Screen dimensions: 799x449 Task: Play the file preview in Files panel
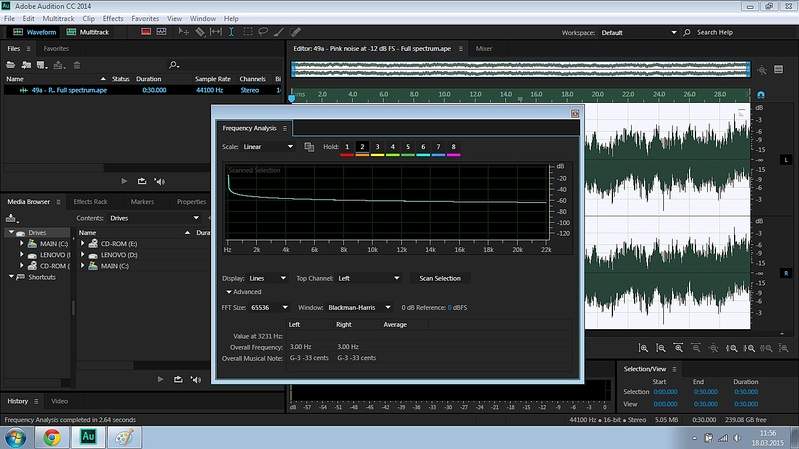click(124, 181)
